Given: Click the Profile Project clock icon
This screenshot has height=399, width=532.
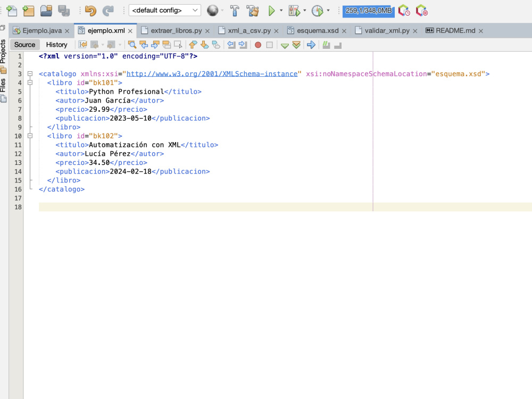Looking at the screenshot, I should pos(317,11).
